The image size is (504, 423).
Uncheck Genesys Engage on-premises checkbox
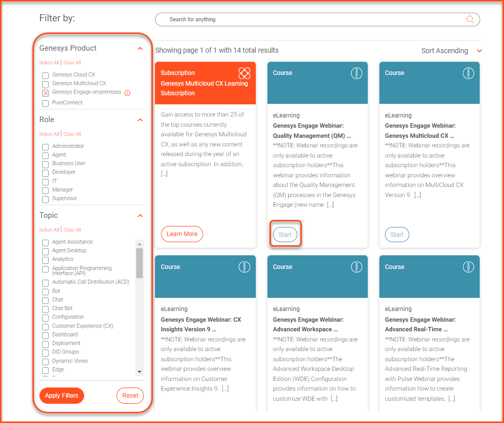pos(45,93)
